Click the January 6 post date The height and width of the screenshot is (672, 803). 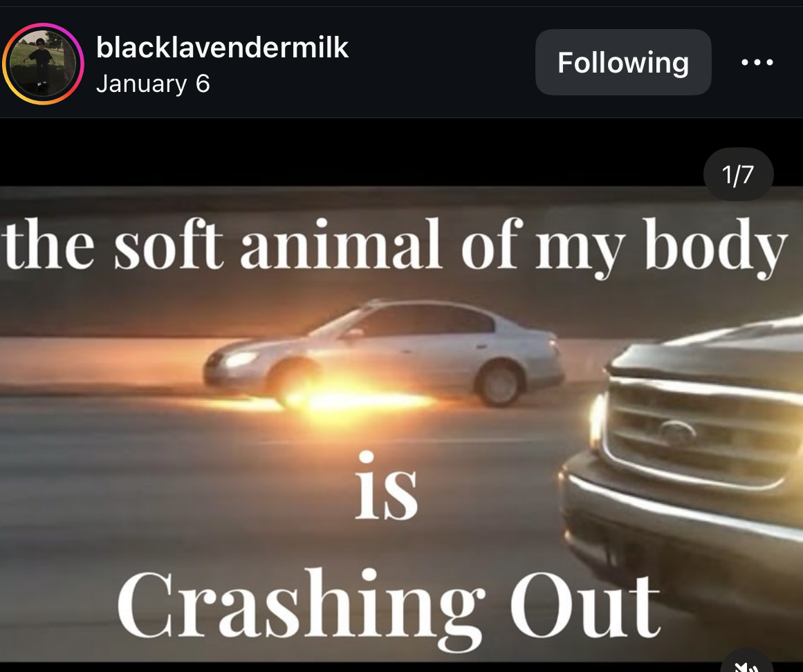153,84
